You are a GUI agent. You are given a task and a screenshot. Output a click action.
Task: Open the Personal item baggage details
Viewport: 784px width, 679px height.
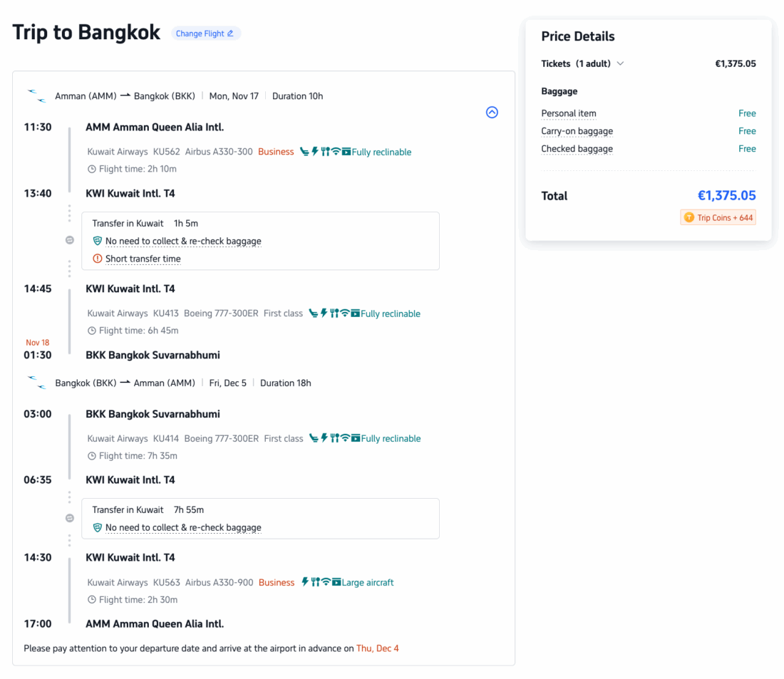point(568,113)
